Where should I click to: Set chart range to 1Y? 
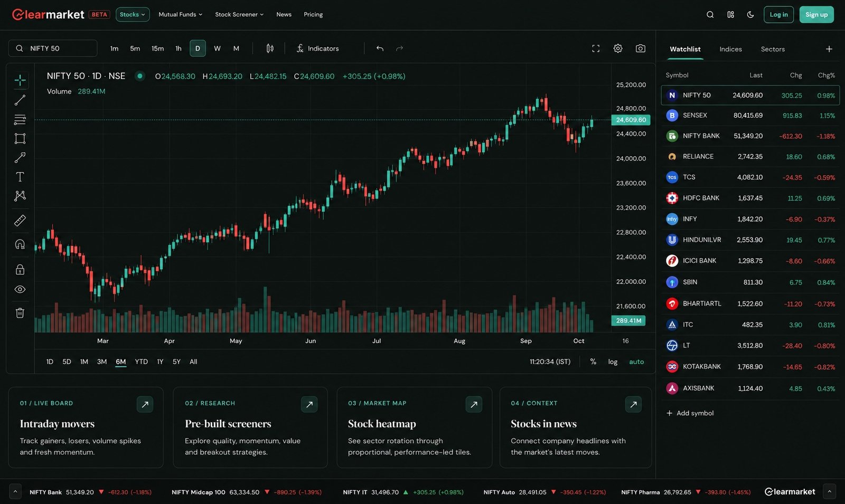160,362
